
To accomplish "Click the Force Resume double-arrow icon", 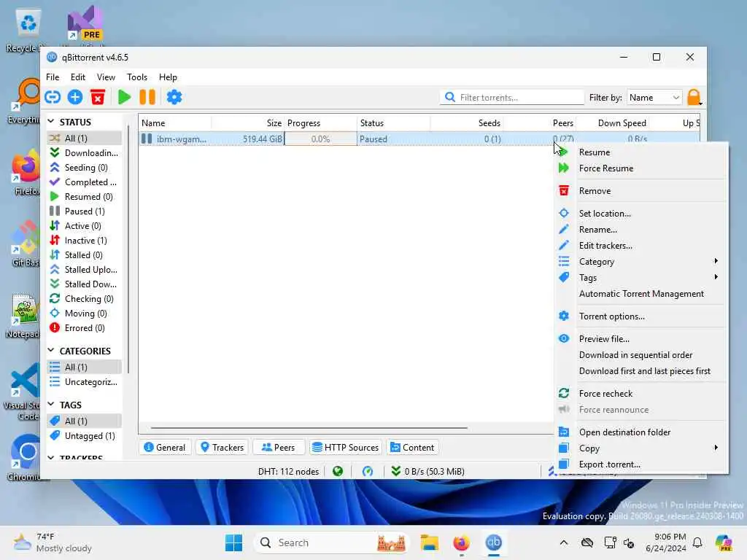I will 564,168.
